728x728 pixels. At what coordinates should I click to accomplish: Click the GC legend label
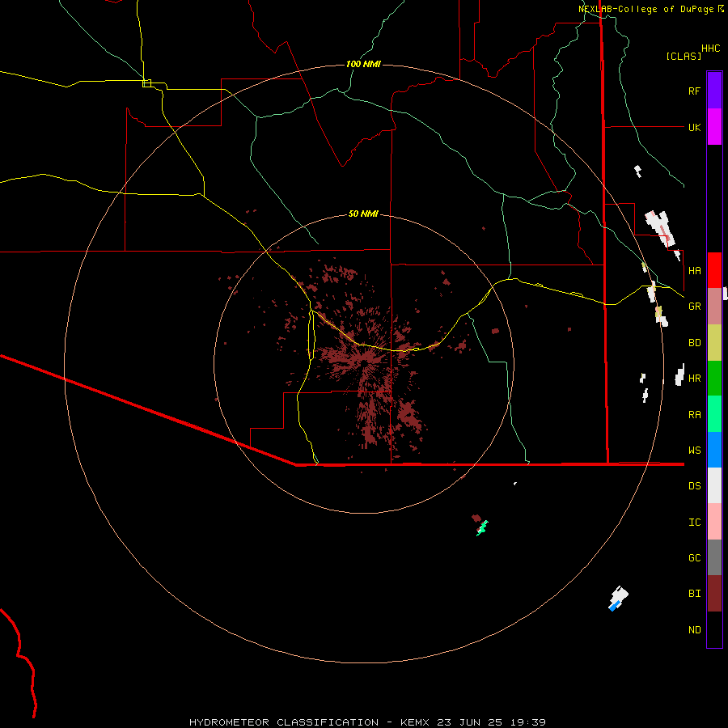pos(694,558)
